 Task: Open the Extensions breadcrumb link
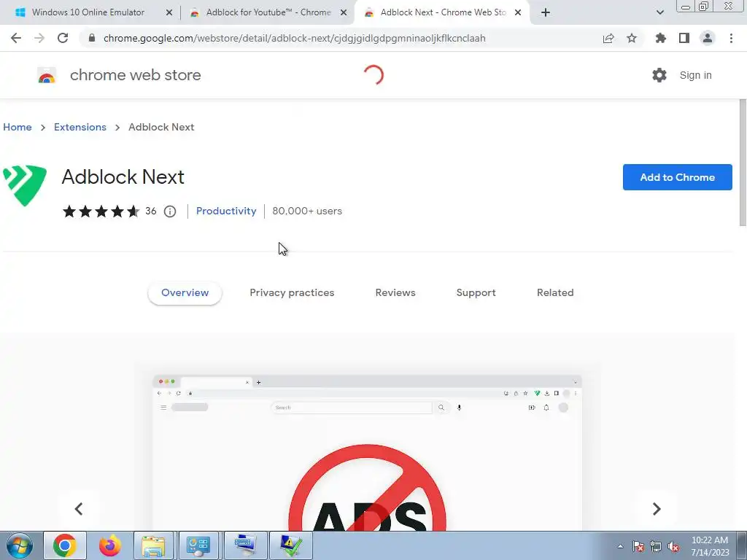80,127
